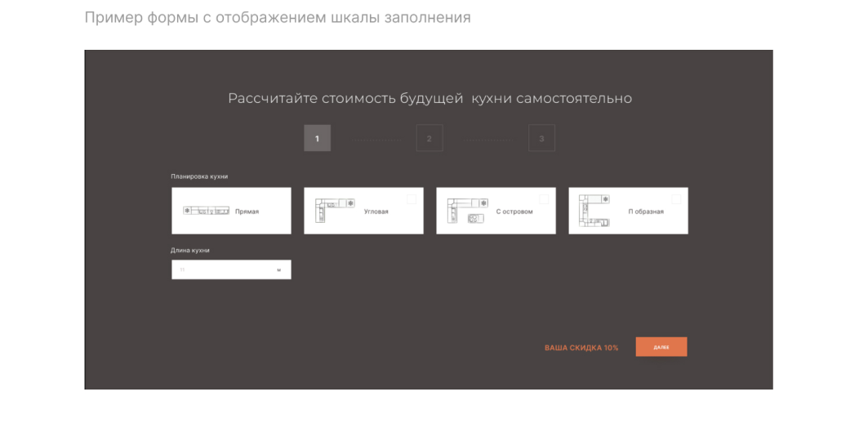
Task: Tick the checkbox on the Угловая card
Action: click(x=412, y=199)
